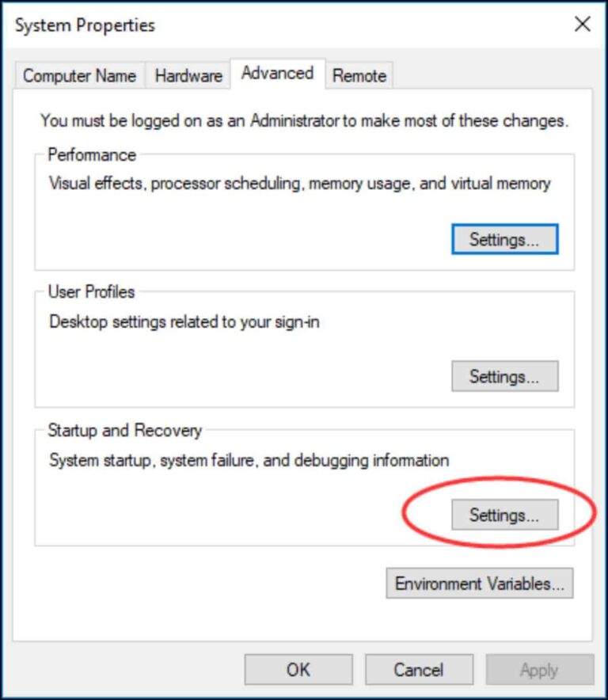608x700 pixels.
Task: Cancel the System Properties dialog
Action: [x=419, y=669]
